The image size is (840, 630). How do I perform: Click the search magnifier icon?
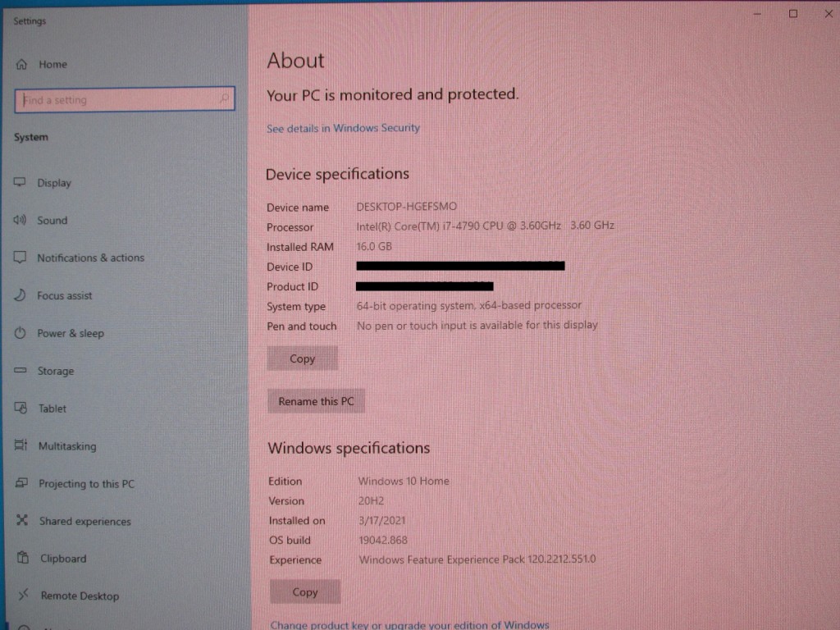coord(224,98)
